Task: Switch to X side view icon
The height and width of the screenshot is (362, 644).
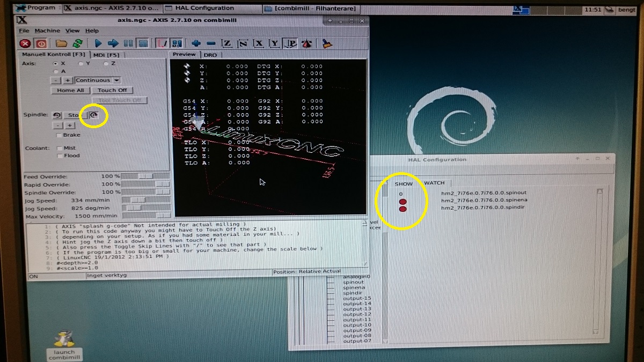Action: 259,43
